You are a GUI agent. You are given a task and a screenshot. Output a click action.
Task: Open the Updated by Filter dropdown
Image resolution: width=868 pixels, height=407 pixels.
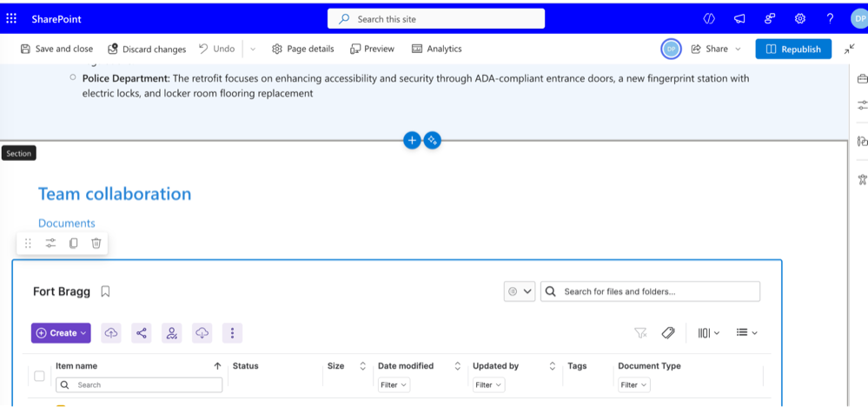489,385
